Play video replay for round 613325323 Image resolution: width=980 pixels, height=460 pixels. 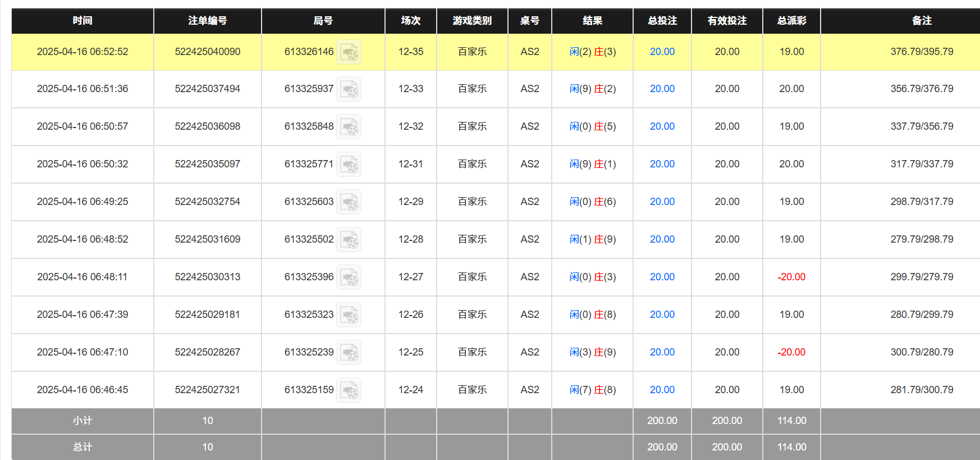coord(349,315)
